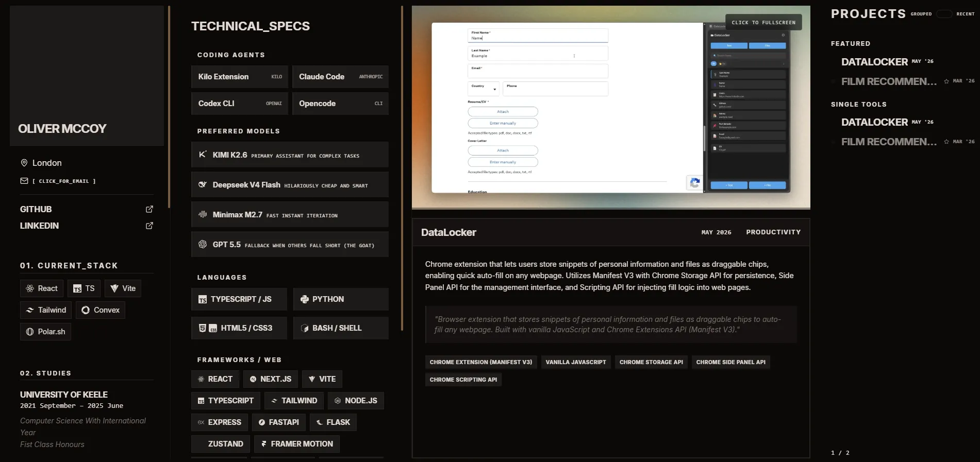Click the ZUSTAND framework chip
This screenshot has height=462, width=980.
[221, 444]
